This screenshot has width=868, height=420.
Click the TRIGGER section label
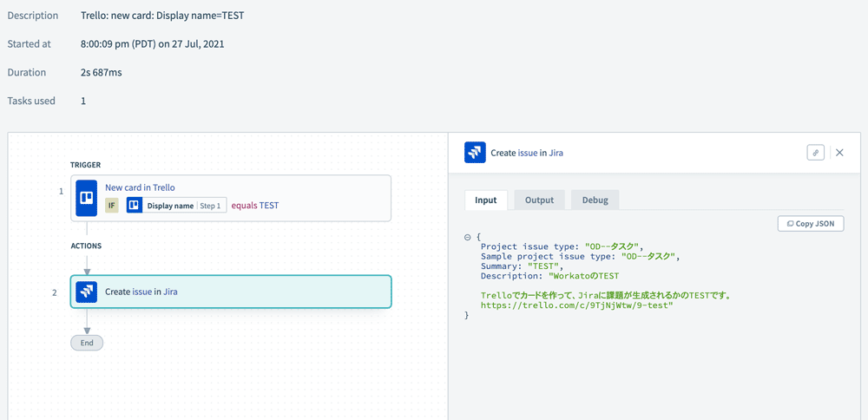pos(85,165)
